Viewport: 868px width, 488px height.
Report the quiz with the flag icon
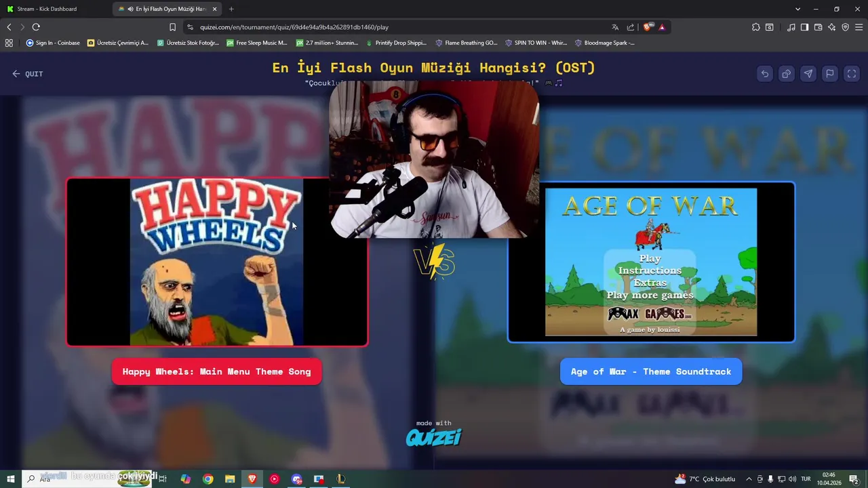coord(830,74)
